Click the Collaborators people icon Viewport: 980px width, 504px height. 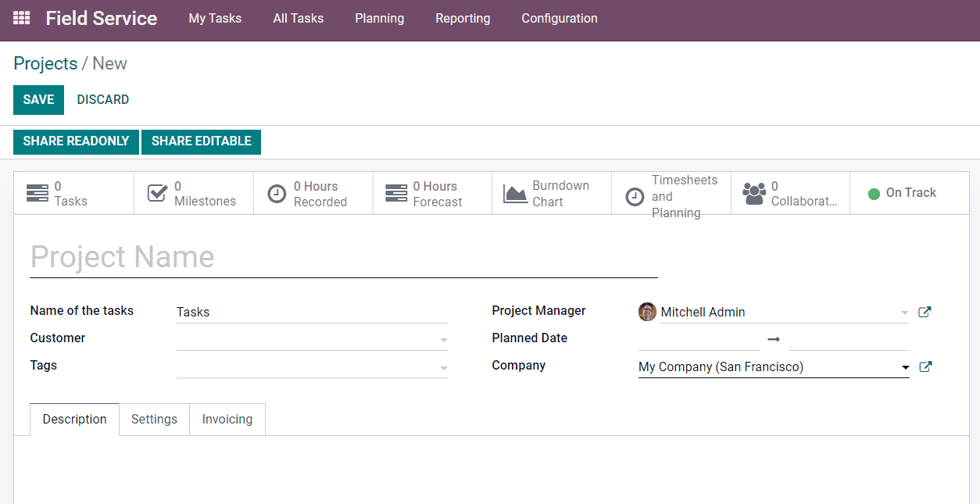pyautogui.click(x=754, y=192)
